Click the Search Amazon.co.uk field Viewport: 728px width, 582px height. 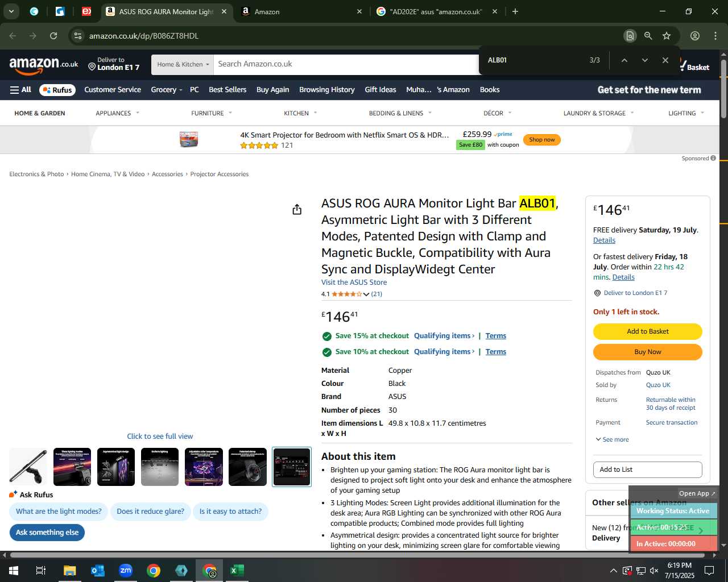pyautogui.click(x=346, y=64)
